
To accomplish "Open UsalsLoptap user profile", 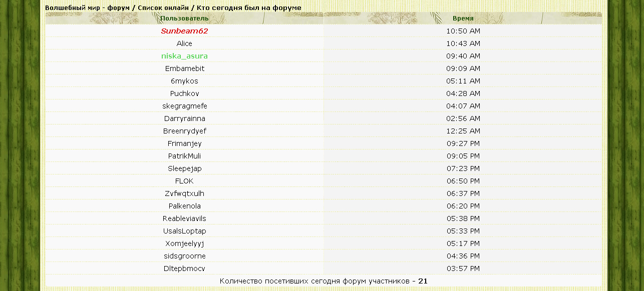I will tap(184, 231).
